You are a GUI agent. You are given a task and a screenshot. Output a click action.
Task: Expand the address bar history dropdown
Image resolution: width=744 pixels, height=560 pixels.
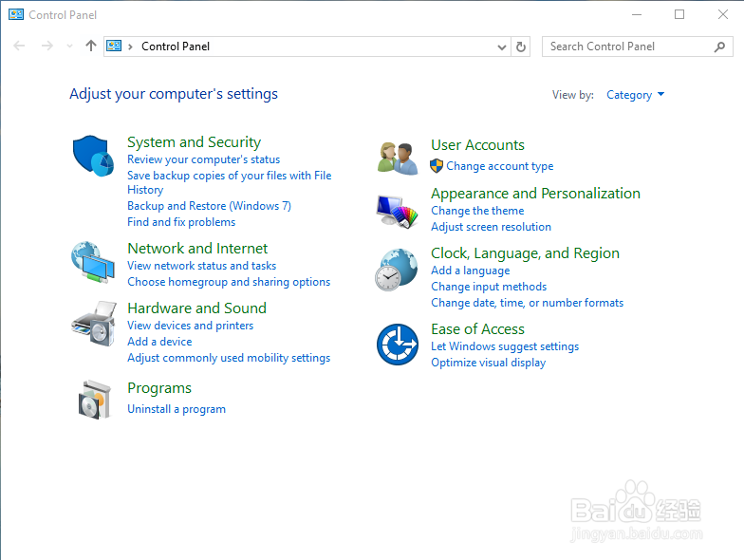(x=501, y=47)
